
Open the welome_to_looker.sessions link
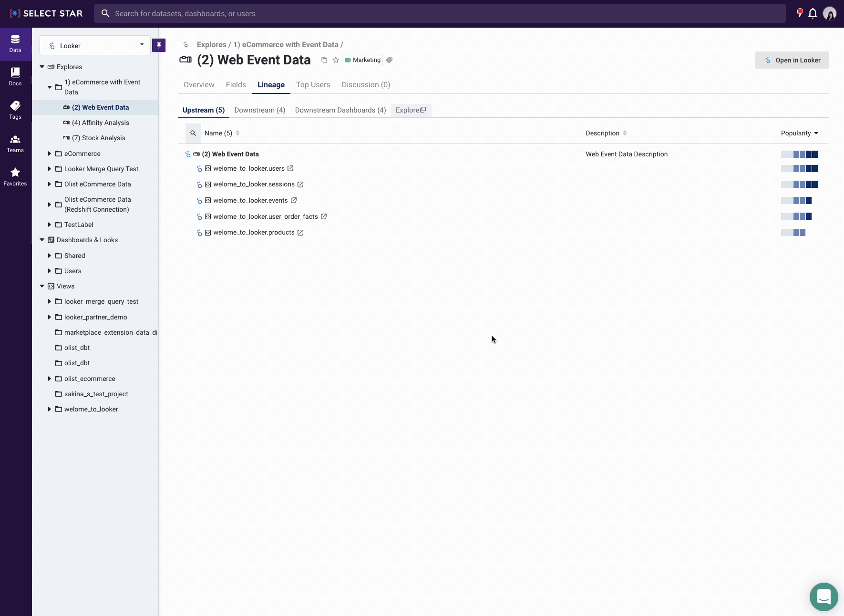click(254, 185)
